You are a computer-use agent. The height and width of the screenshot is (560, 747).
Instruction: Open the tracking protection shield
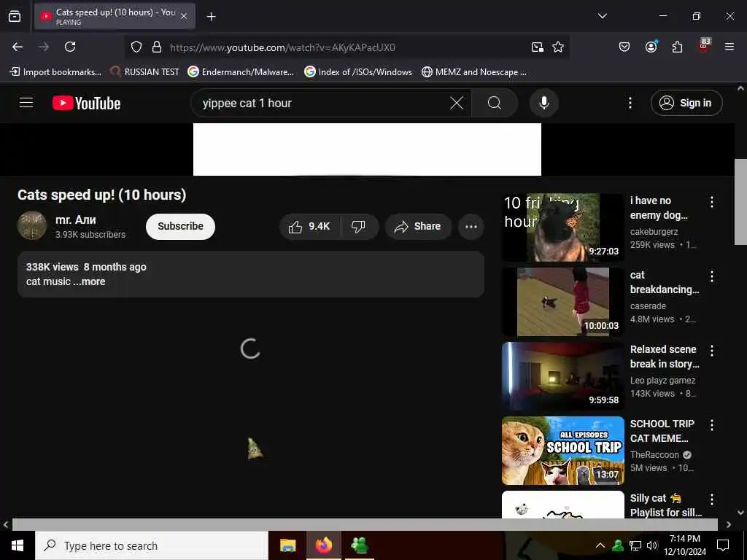(136, 47)
